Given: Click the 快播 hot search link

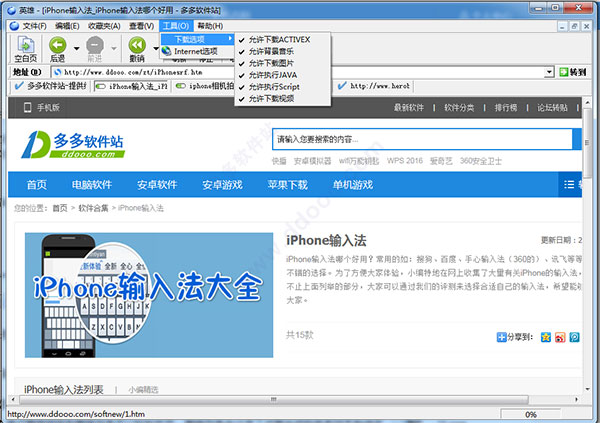Looking at the screenshot, I should coord(279,161).
